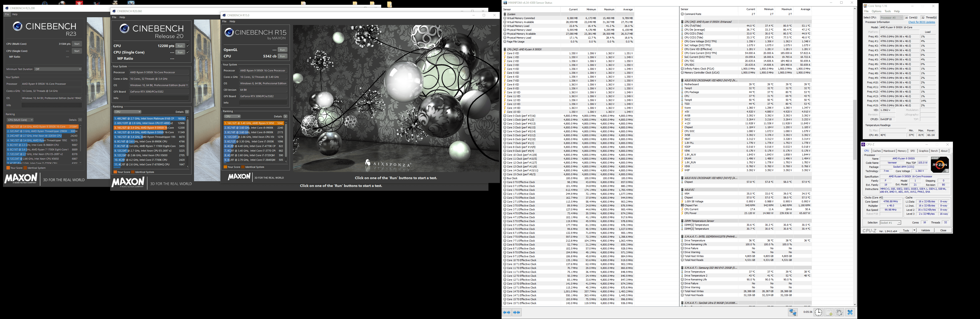980x319 pixels.
Task: Open HWiNFO network monitors icon
Action: (x=793, y=313)
